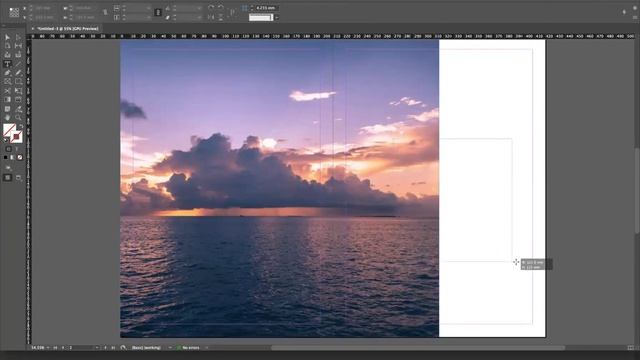The image size is (640, 360).
Task: Choose the Rectangle Frame tool
Action: click(x=7, y=82)
